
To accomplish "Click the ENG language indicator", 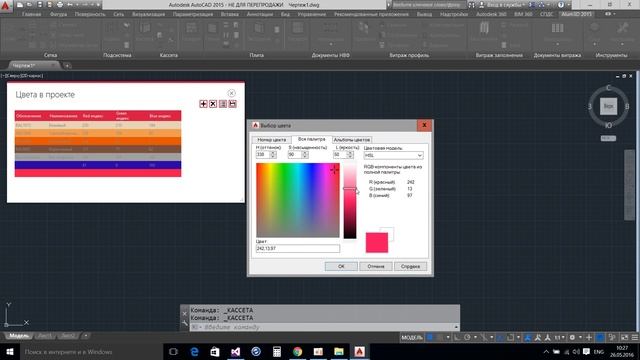I will [x=599, y=351].
